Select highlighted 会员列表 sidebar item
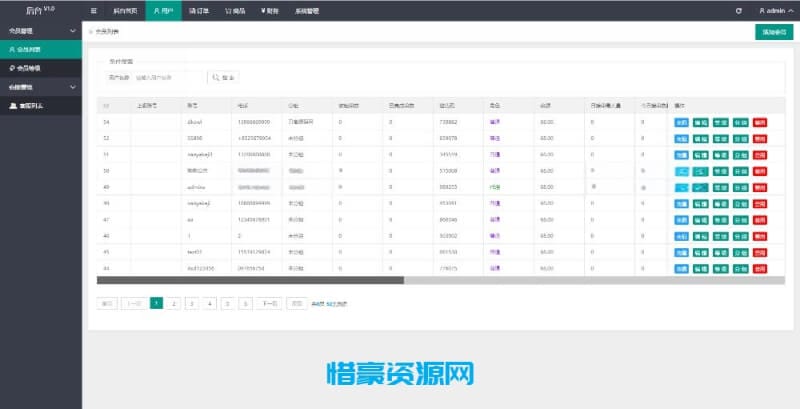 [x=41, y=49]
